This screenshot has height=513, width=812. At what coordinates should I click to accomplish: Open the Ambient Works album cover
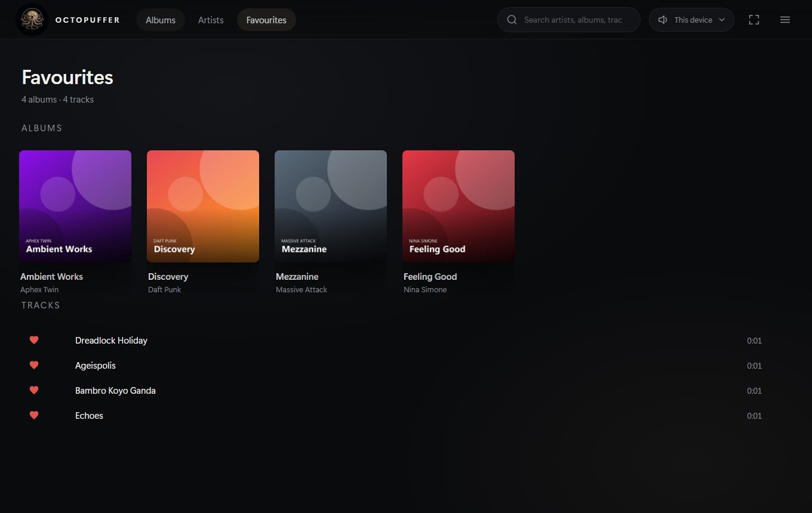(75, 206)
